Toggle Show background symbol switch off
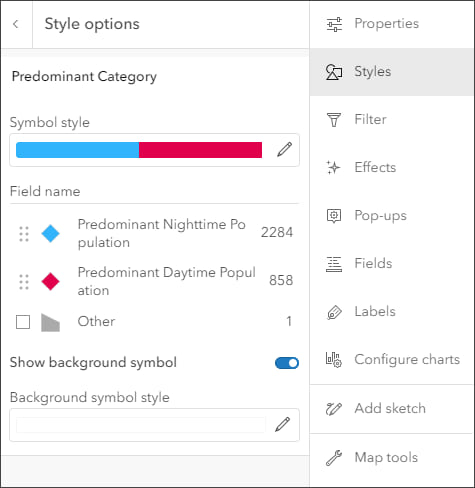 click(x=287, y=363)
